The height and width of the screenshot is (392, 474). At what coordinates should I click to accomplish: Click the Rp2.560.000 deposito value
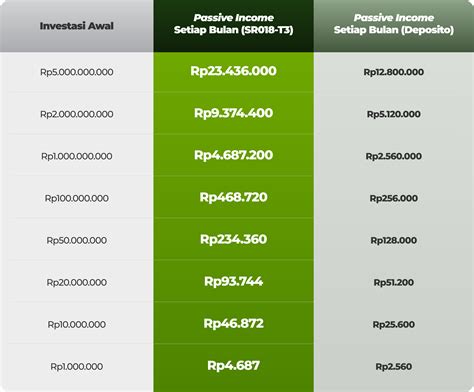tap(394, 156)
